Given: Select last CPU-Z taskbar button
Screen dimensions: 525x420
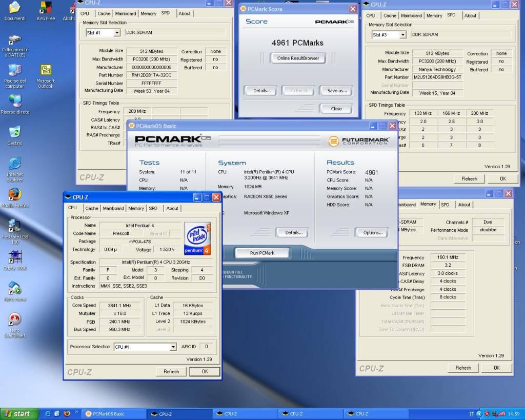Looking at the screenshot, I should (x=376, y=414).
